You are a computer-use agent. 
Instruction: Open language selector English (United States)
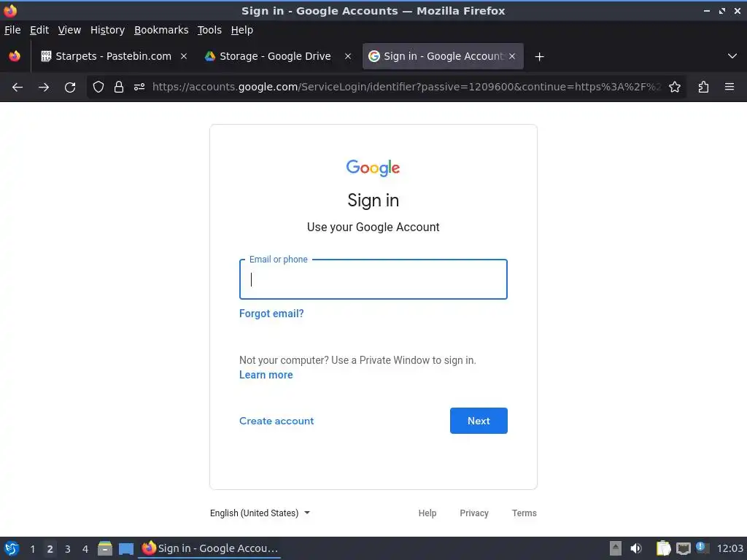pyautogui.click(x=260, y=513)
